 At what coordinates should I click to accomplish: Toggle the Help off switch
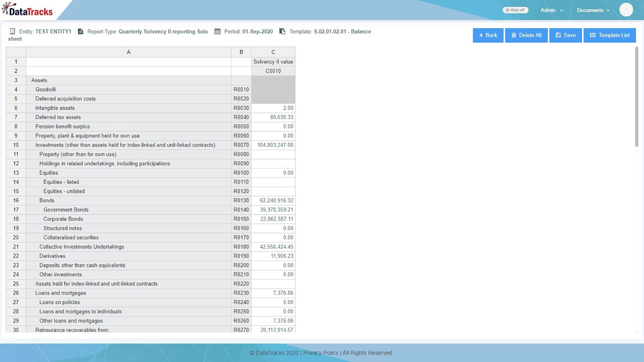pos(515,10)
